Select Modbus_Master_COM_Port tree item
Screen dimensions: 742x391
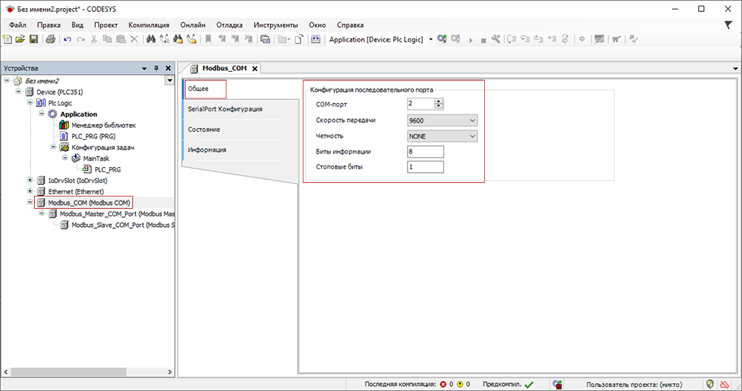(117, 214)
